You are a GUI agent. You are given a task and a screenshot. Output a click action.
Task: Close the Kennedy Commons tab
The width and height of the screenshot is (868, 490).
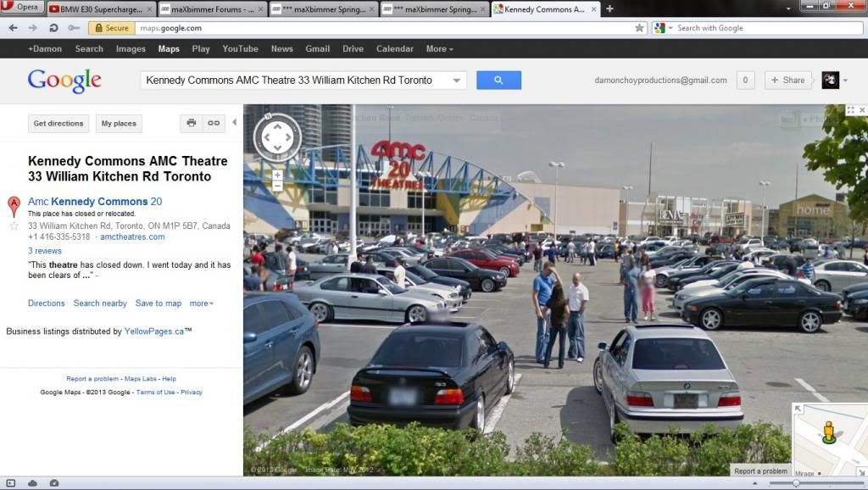pyautogui.click(x=594, y=9)
